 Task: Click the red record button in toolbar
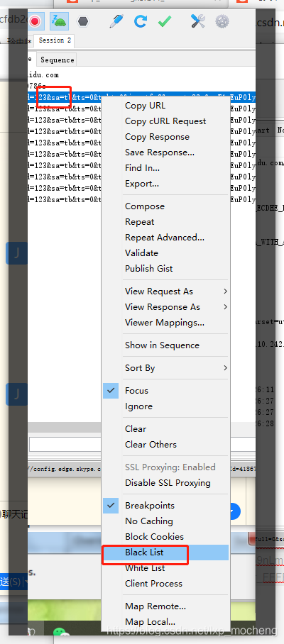35,21
